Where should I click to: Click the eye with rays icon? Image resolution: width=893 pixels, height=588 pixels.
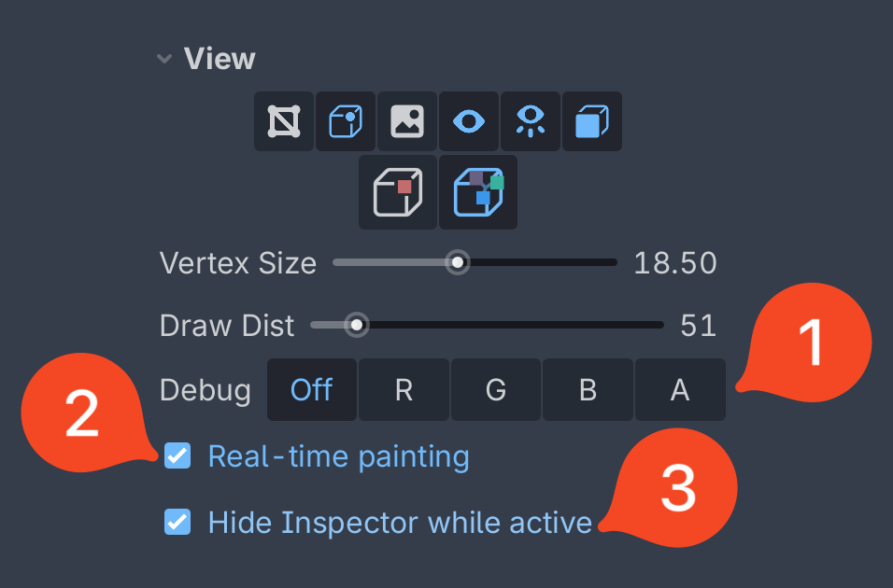point(531,121)
